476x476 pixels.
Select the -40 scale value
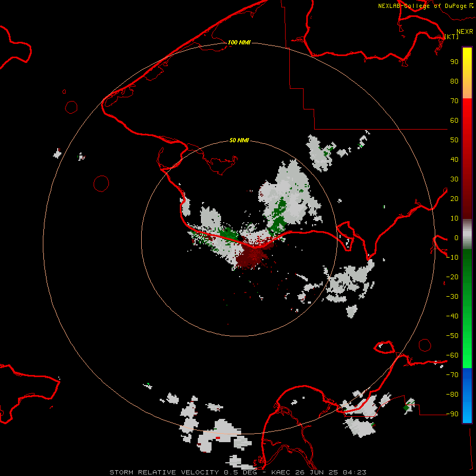(452, 316)
